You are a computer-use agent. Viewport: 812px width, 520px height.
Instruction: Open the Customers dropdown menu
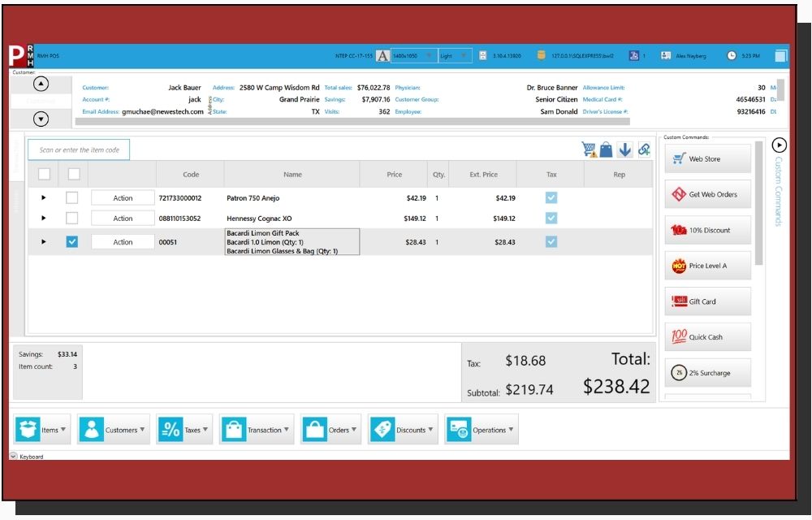(114, 429)
